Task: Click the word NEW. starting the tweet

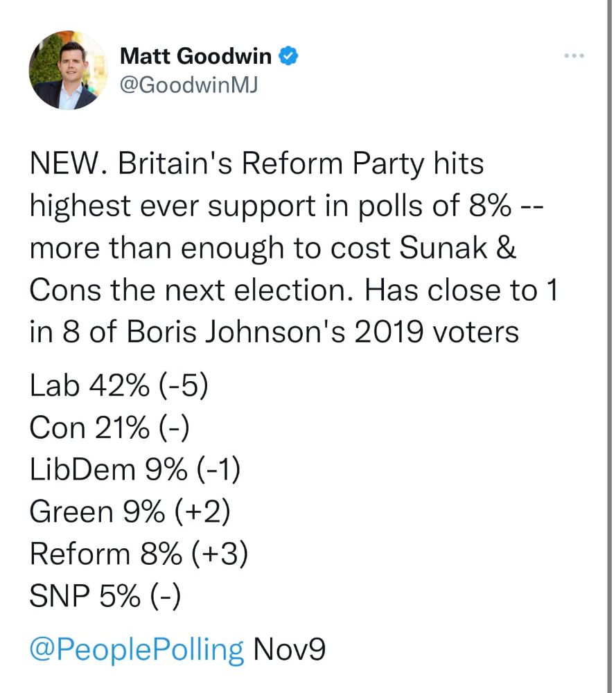Action: coord(69,164)
